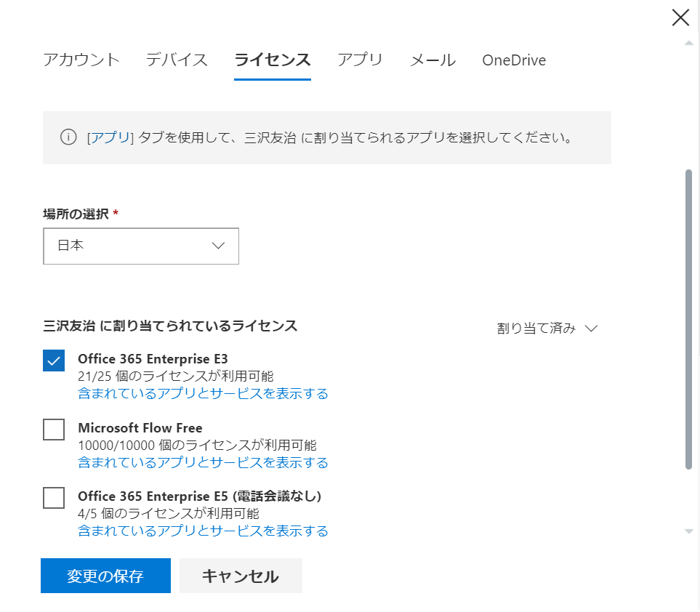Viewport: 700px width, 612px height.
Task: Click the vertical scrollbar thumb
Action: (689, 319)
